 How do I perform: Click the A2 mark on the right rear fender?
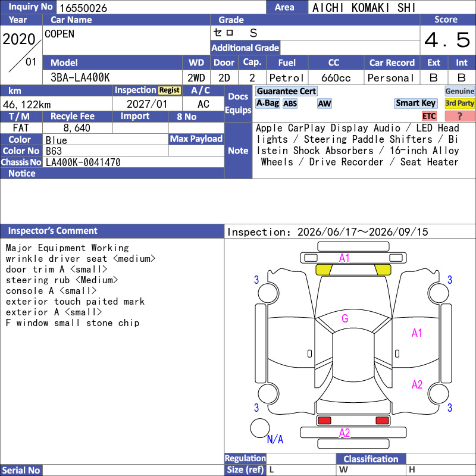[417, 384]
